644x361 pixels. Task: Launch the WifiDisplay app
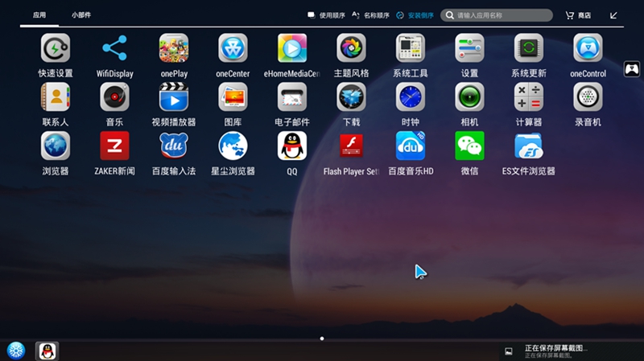click(x=114, y=48)
